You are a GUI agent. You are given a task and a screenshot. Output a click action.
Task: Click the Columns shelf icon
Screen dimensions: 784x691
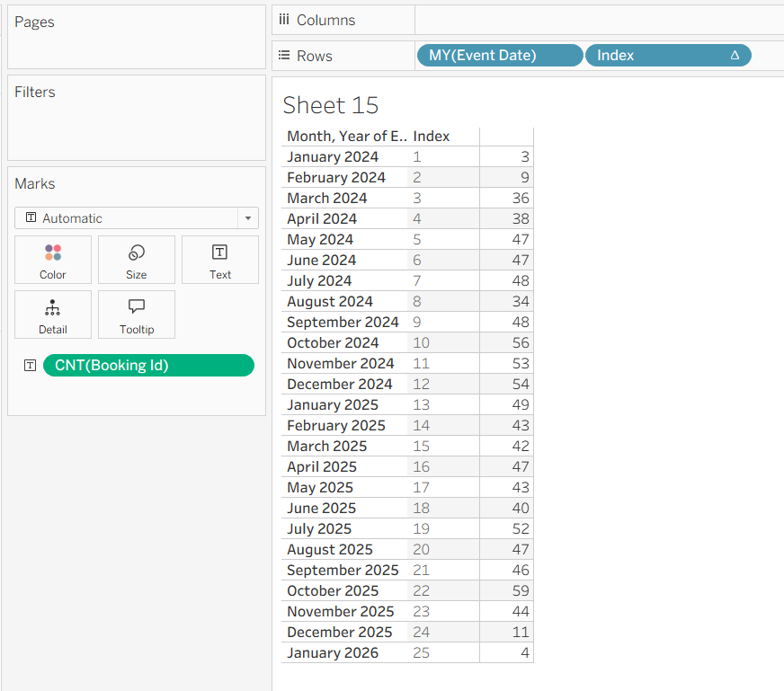click(284, 20)
